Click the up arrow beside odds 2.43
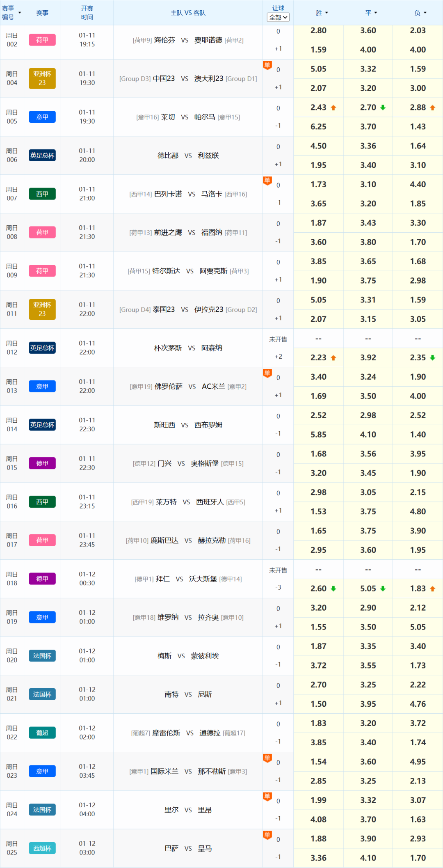This screenshot has width=443, height=868. click(x=333, y=108)
